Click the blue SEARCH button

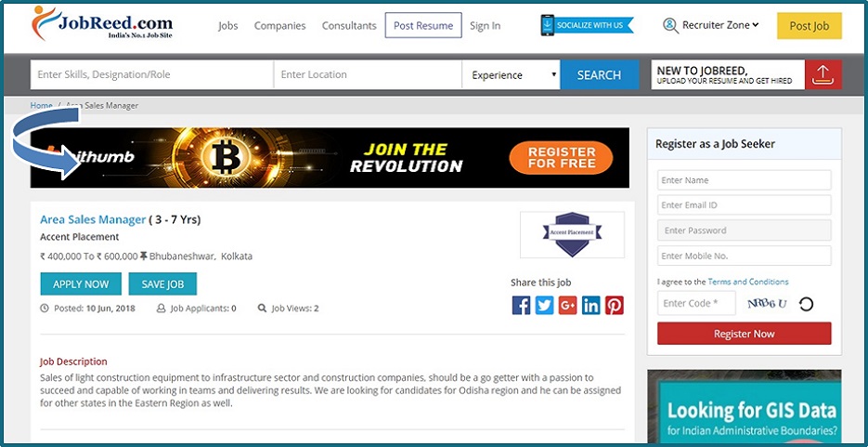click(599, 74)
